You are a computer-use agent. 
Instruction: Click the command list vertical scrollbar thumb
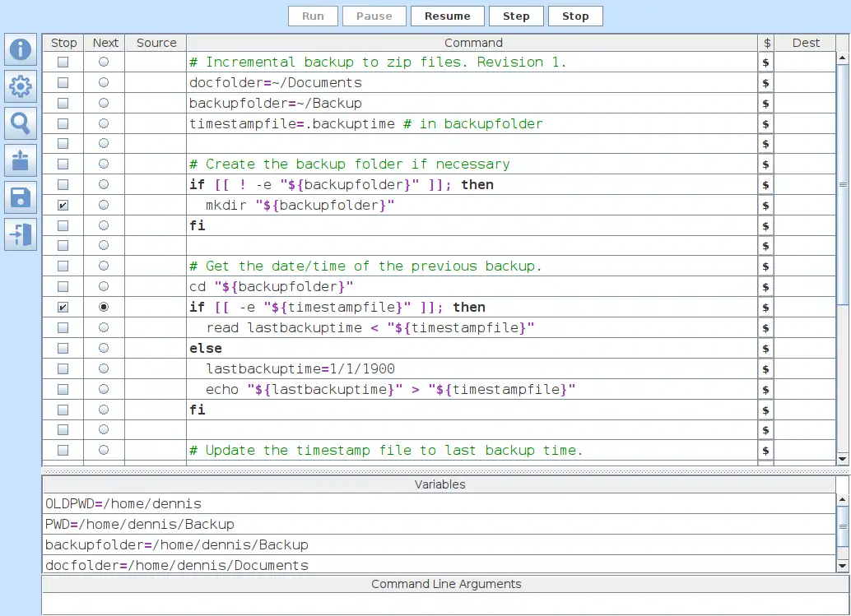(843, 185)
